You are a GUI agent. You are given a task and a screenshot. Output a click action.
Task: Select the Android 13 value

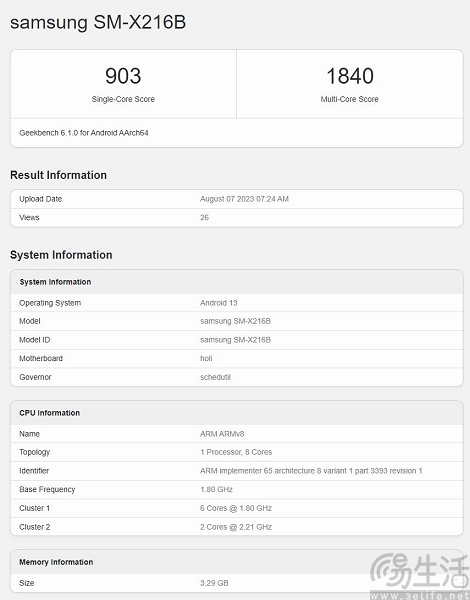point(219,303)
